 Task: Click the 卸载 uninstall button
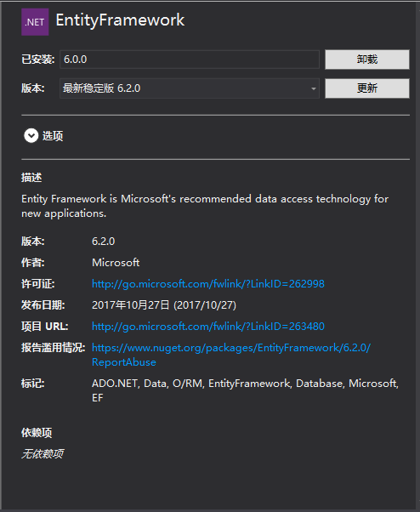pyautogui.click(x=367, y=60)
